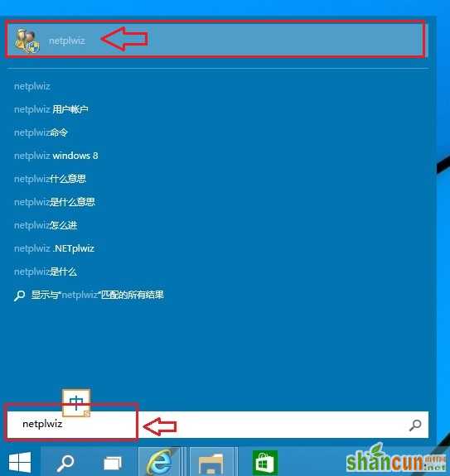This screenshot has height=476, width=450.
Task: Open Task View on the taskbar
Action: pyautogui.click(x=113, y=463)
